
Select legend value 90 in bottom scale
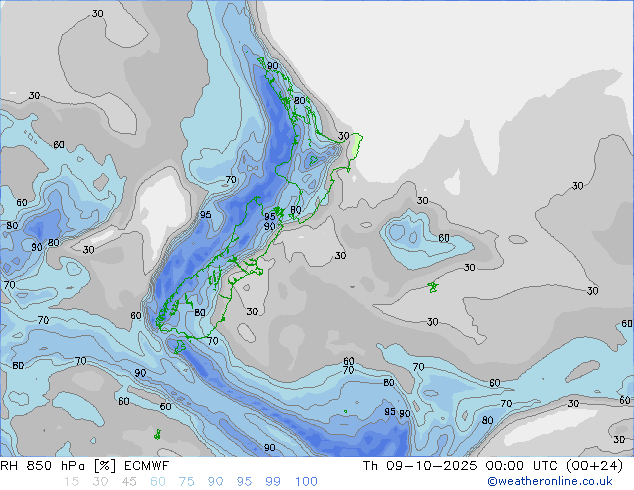click(215, 482)
